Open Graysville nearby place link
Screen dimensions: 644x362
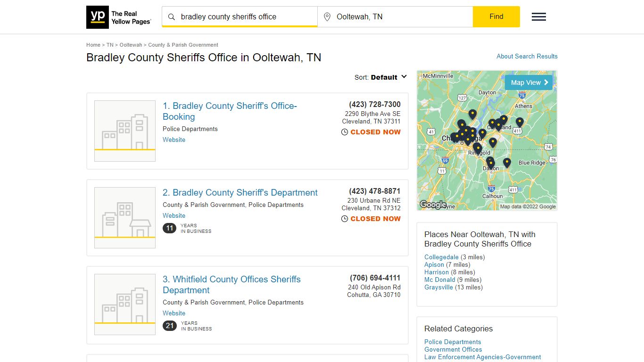coord(438,288)
